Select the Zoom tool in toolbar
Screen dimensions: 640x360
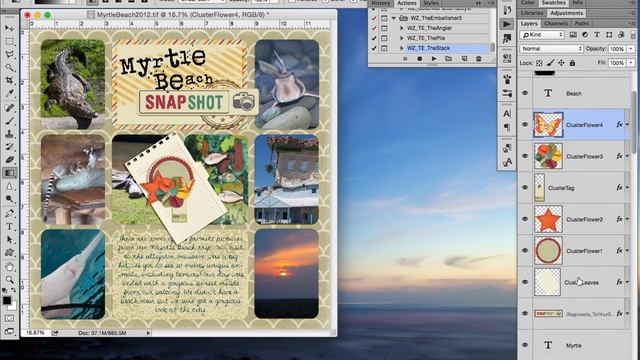[x=9, y=280]
